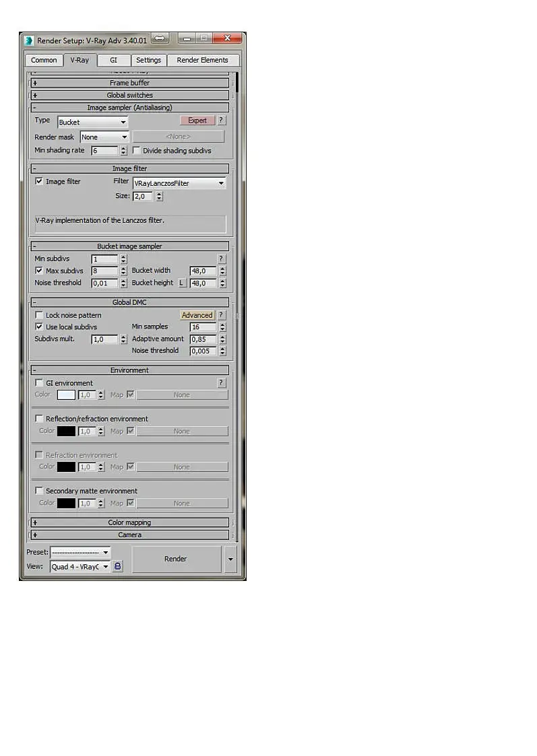This screenshot has width=537, height=756.
Task: Click the Min subdivs input field
Action: click(x=104, y=259)
